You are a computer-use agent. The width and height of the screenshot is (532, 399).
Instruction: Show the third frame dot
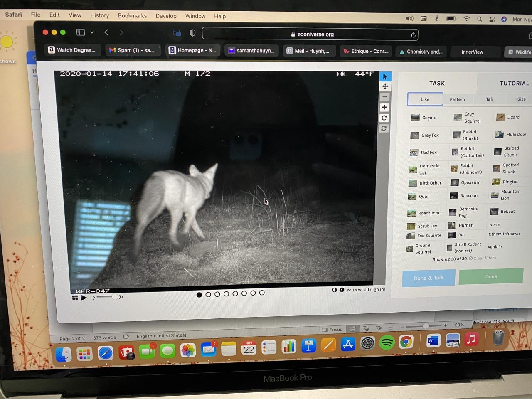(217, 294)
